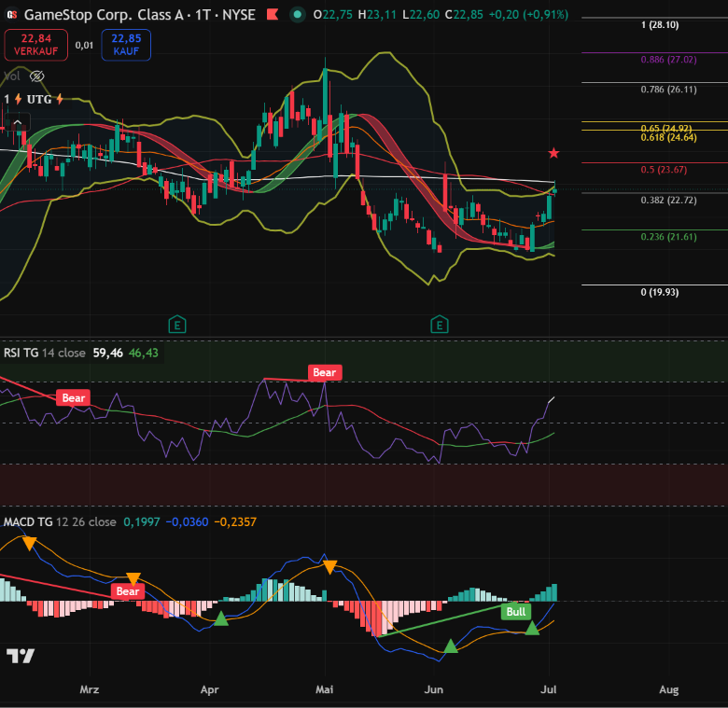The height and width of the screenshot is (708, 728).
Task: Click orange down triangle above MACD Bear label
Action: [133, 579]
